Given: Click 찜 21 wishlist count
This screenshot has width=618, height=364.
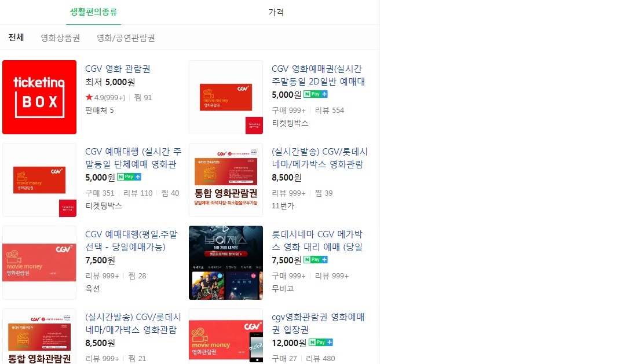Looking at the screenshot, I should [137, 358].
